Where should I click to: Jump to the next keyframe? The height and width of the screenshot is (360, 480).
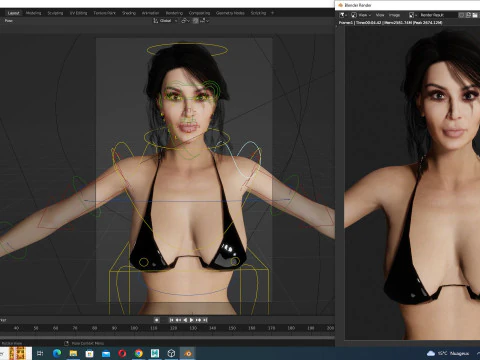(198, 320)
